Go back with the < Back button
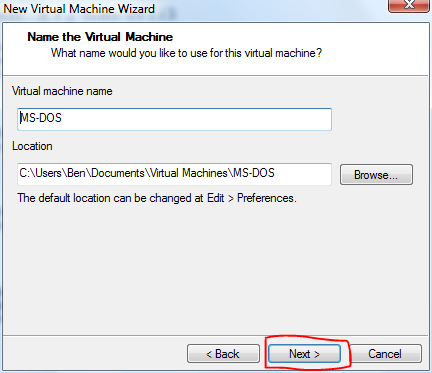This screenshot has height=373, width=432. (x=223, y=354)
